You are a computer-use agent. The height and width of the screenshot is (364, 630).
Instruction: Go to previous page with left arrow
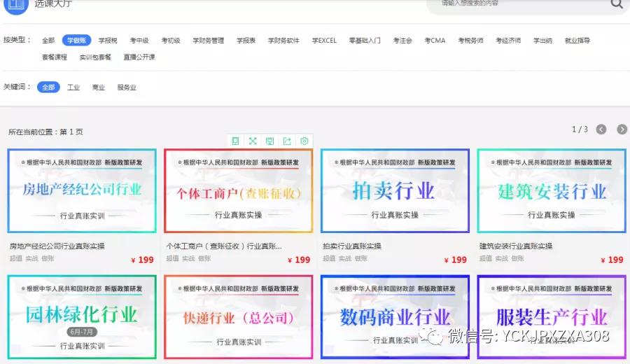(601, 129)
